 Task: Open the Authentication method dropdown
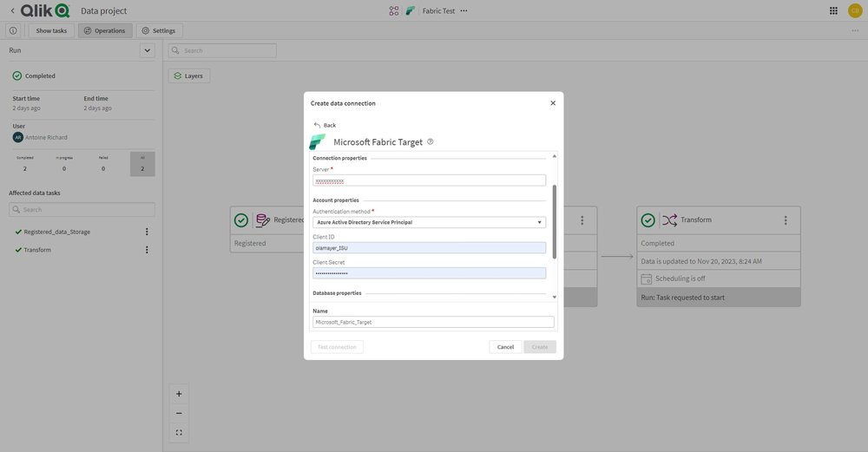point(429,222)
